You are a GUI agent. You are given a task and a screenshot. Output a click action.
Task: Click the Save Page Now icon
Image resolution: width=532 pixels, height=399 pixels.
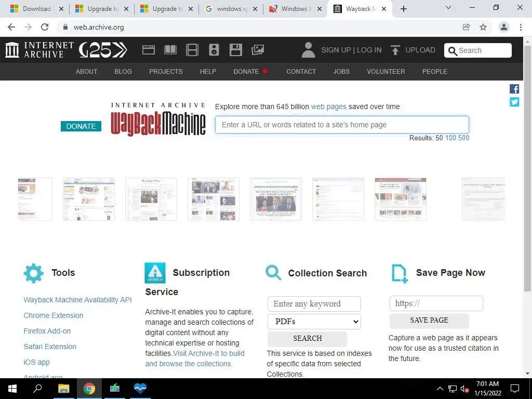400,273
